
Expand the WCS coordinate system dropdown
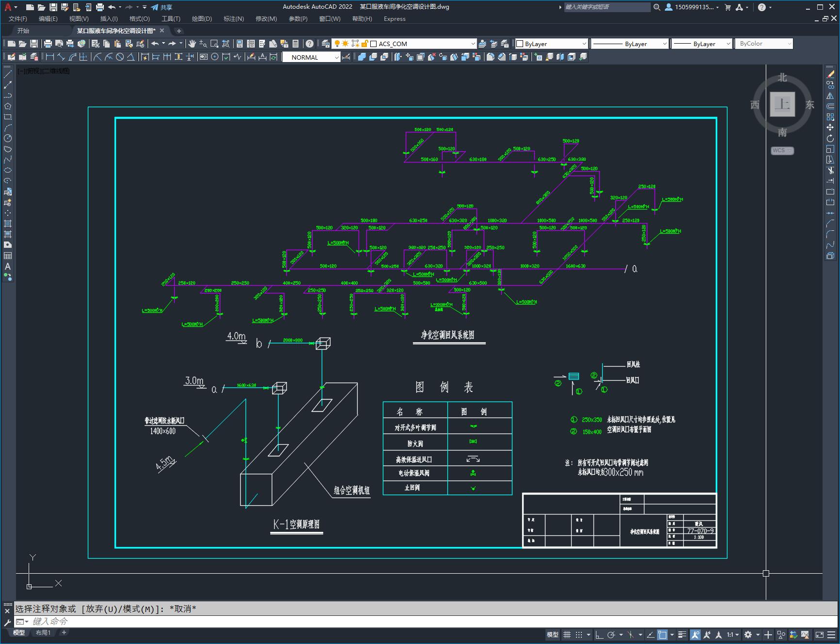click(x=782, y=150)
